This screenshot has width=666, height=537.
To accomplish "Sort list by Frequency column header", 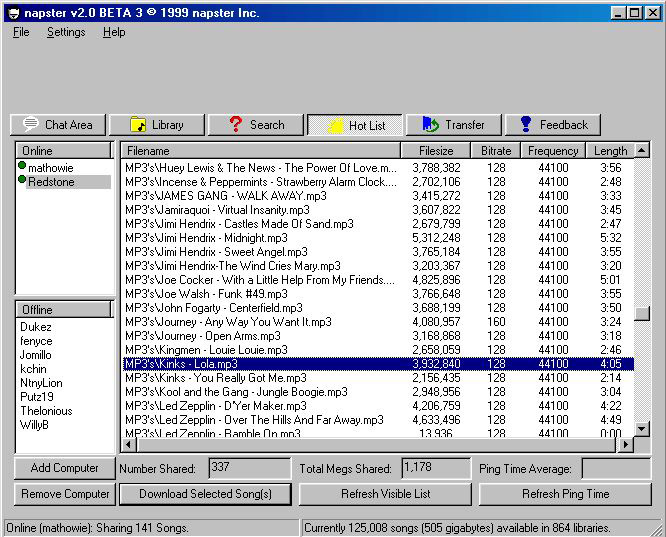I will tap(553, 151).
